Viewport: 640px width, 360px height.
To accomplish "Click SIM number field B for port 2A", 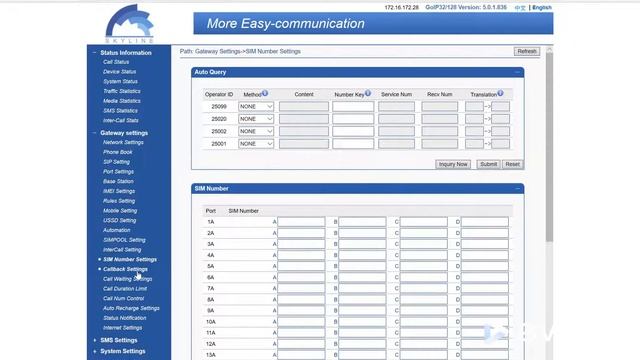I will pos(362,233).
